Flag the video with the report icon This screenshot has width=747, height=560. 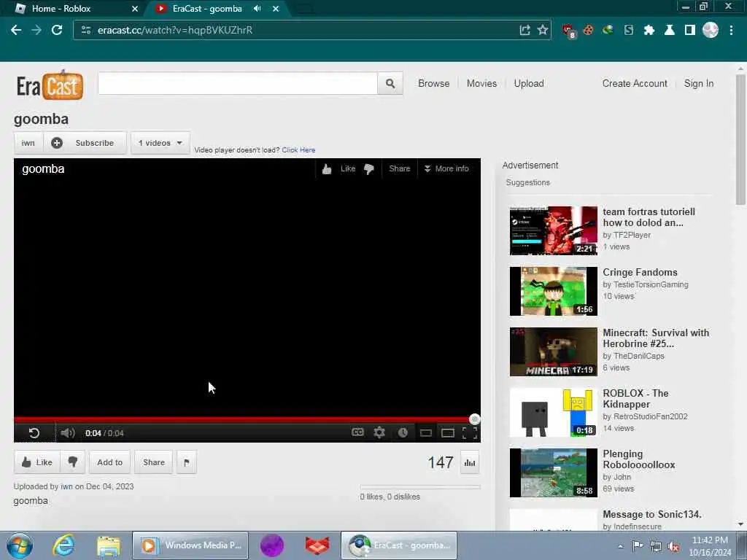click(x=187, y=462)
